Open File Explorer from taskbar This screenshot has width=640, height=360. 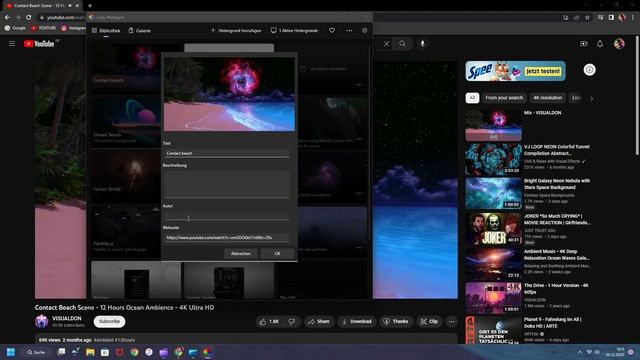coord(90,352)
